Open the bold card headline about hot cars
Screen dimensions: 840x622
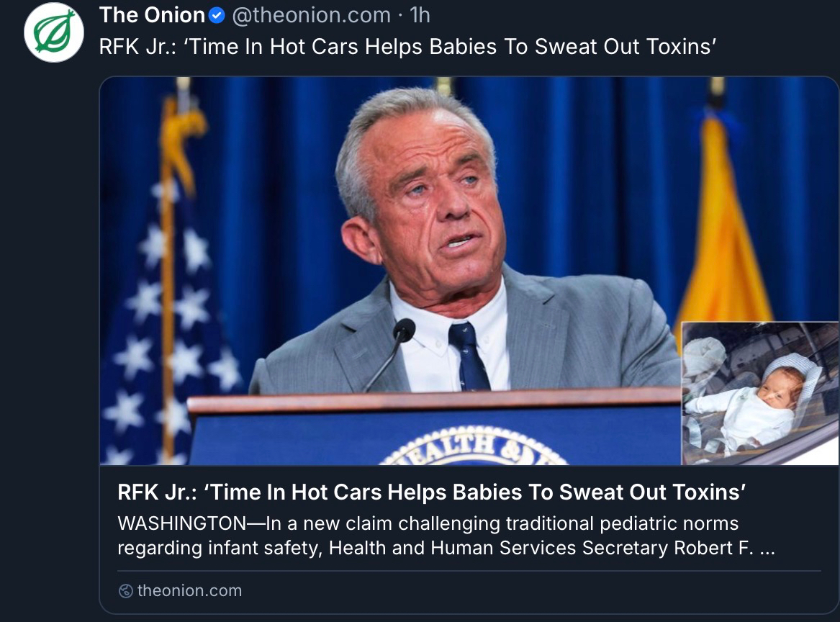(x=431, y=492)
